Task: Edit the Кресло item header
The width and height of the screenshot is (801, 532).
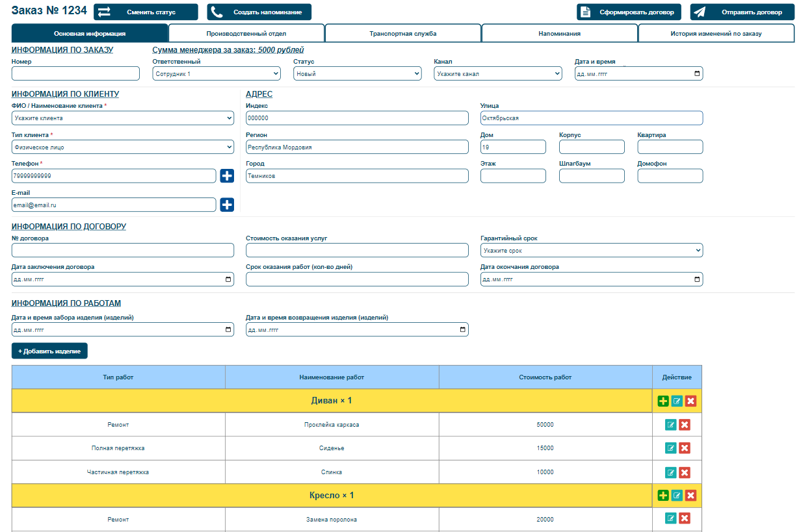Action: (x=677, y=496)
